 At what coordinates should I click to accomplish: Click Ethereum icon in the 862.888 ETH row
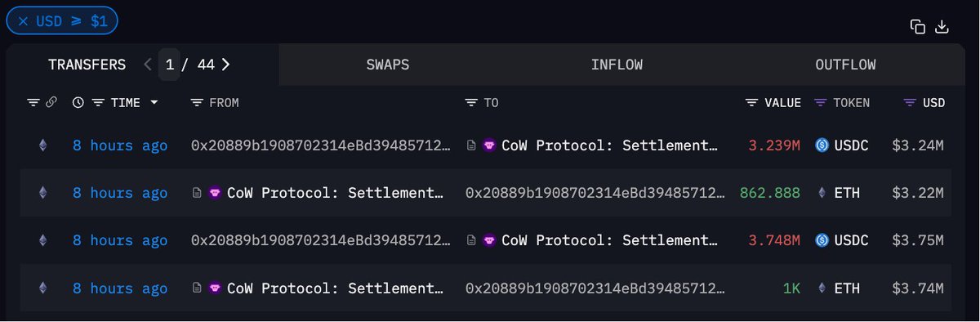coord(42,193)
